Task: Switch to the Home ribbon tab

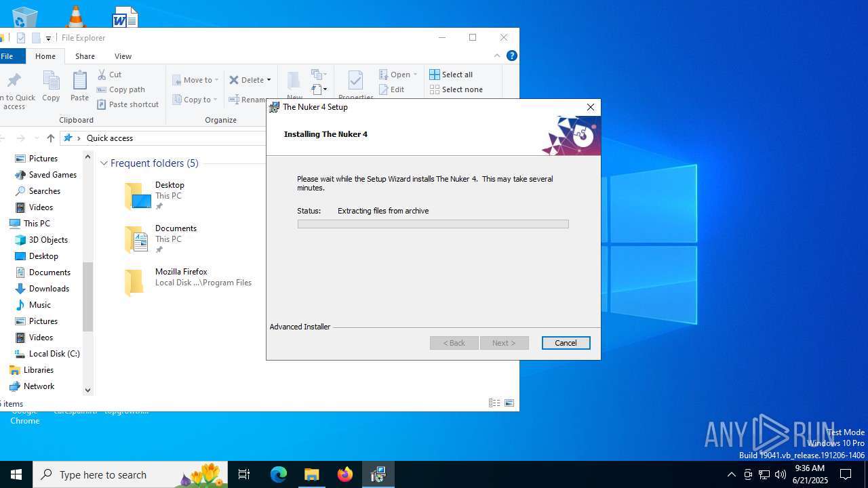Action: click(x=45, y=56)
